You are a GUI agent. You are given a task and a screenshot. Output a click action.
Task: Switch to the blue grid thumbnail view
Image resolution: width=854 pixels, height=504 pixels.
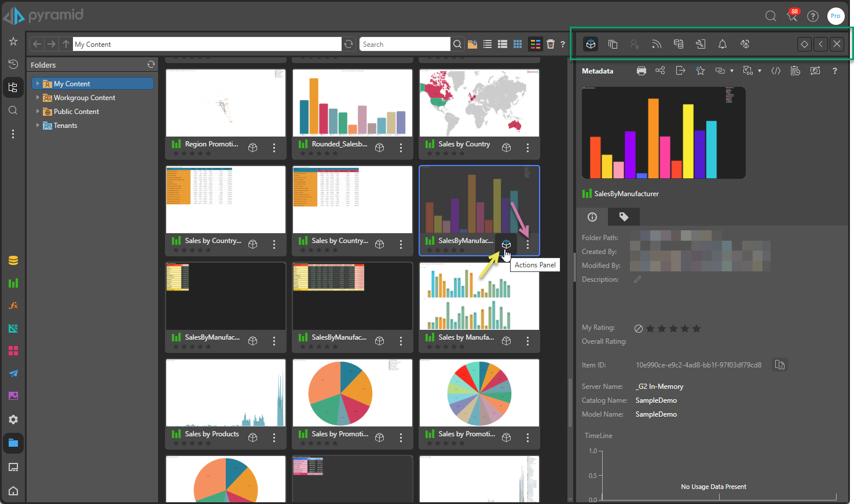518,44
